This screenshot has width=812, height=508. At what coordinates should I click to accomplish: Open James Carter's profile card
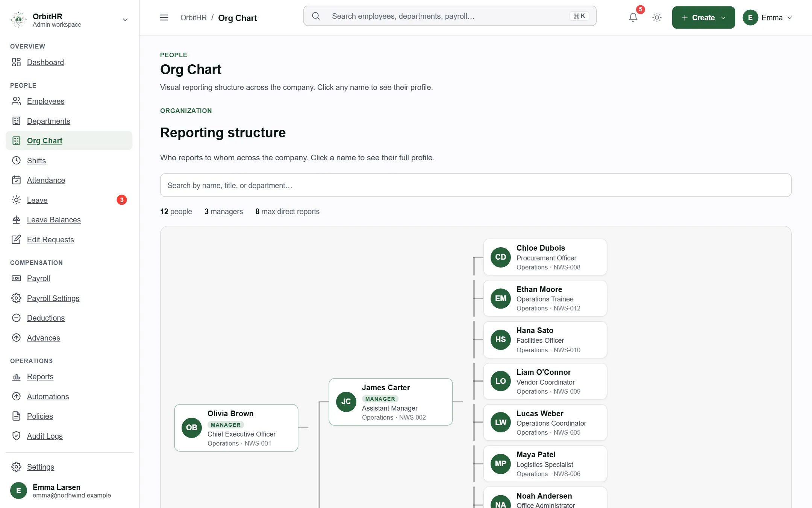(x=391, y=402)
